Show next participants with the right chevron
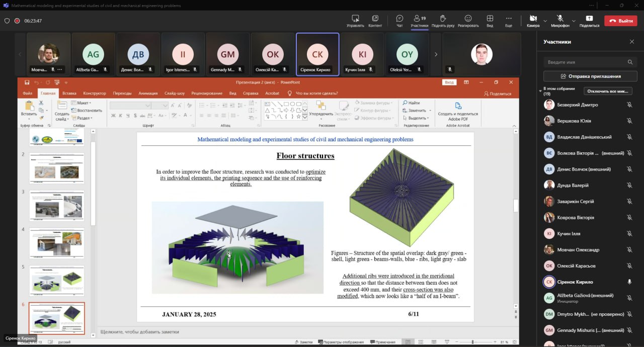This screenshot has height=347, width=644. 436,54
